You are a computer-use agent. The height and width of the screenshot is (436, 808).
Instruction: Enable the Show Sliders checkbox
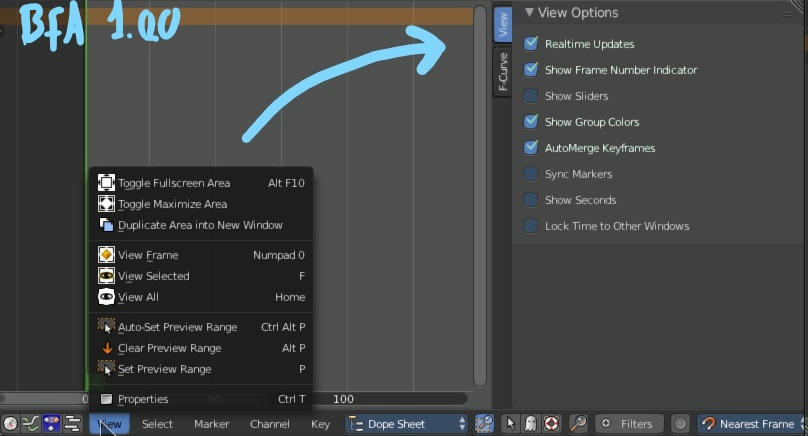tap(531, 95)
